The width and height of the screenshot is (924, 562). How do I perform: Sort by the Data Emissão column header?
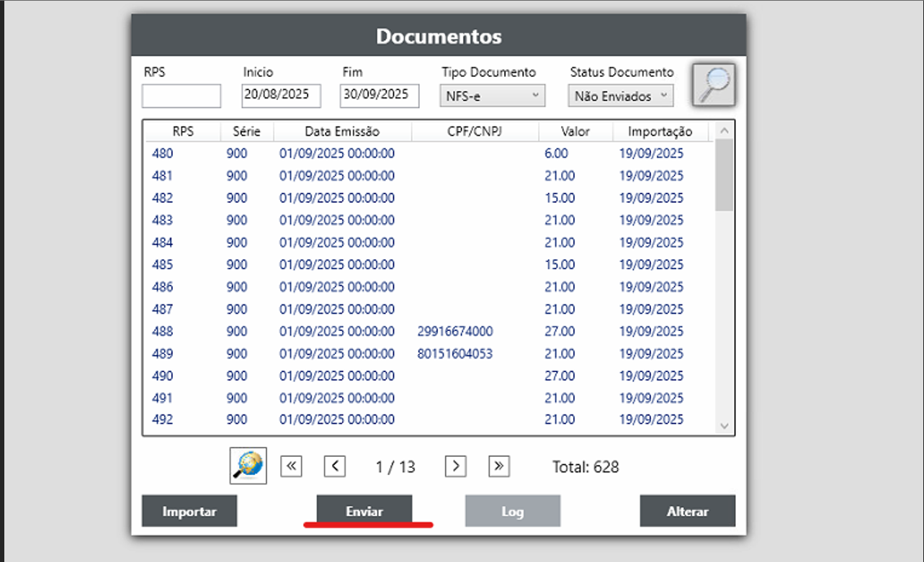click(x=342, y=132)
